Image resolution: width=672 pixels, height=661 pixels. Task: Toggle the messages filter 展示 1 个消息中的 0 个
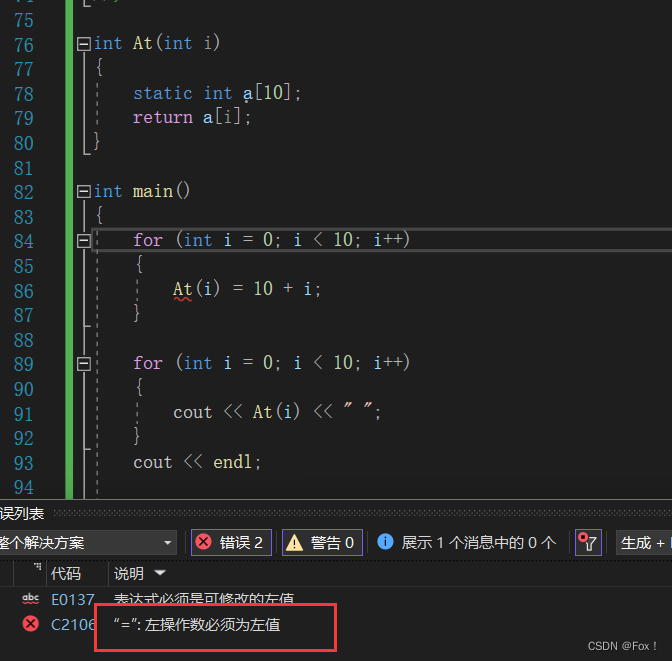point(467,542)
